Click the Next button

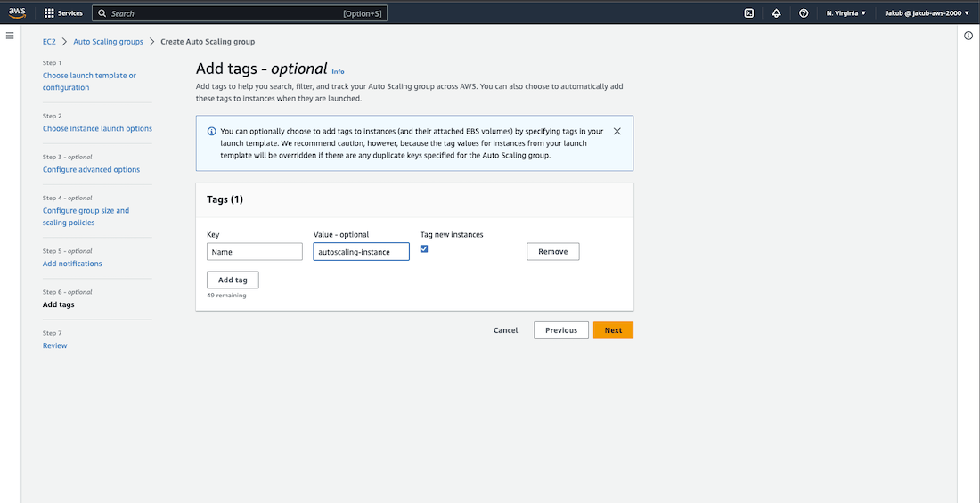tap(613, 330)
